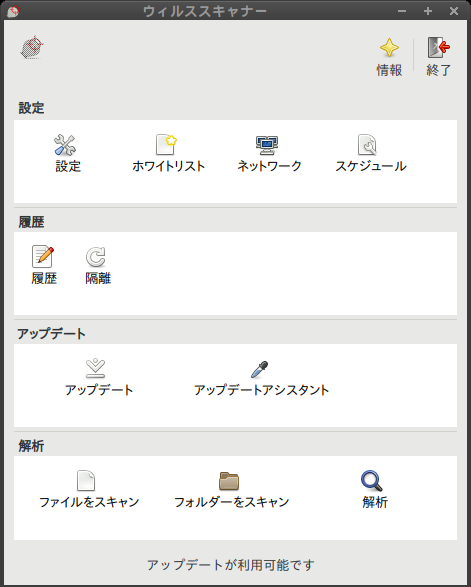Click the 終了 exit door button
The width and height of the screenshot is (471, 587).
pos(439,57)
